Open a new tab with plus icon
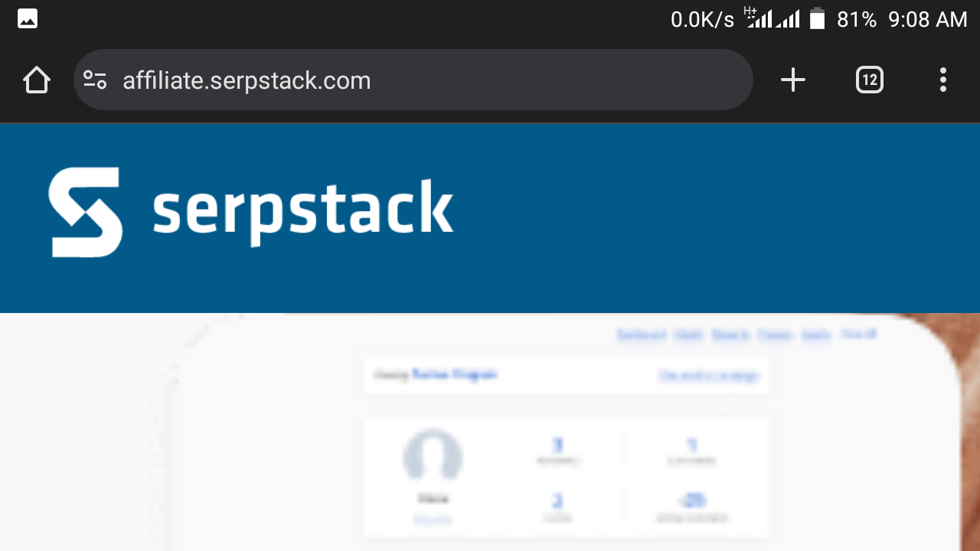This screenshot has height=551, width=980. point(793,80)
